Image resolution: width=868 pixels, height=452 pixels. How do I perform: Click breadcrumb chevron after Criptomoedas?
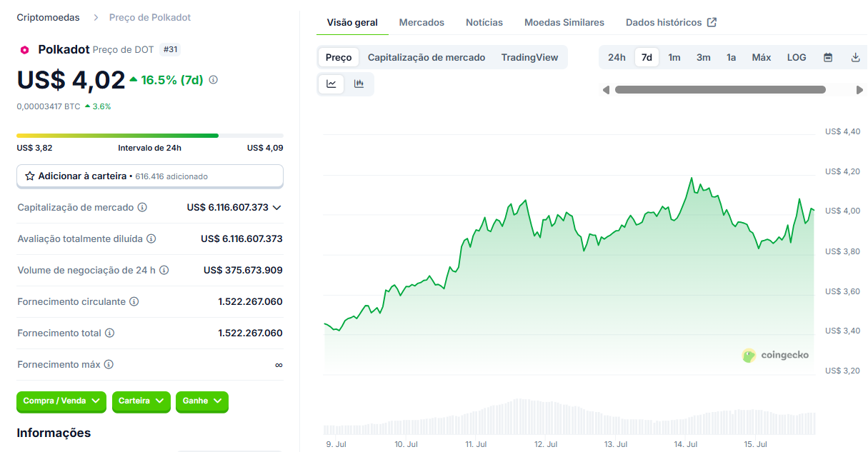click(95, 17)
